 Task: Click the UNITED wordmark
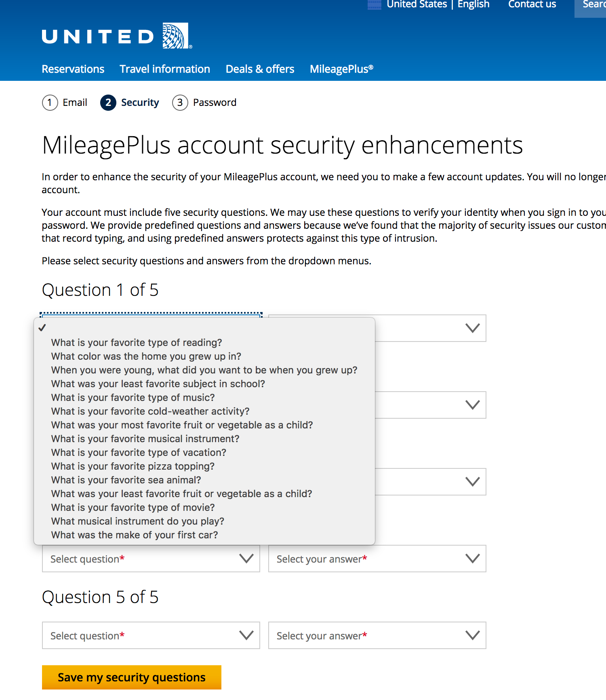98,37
